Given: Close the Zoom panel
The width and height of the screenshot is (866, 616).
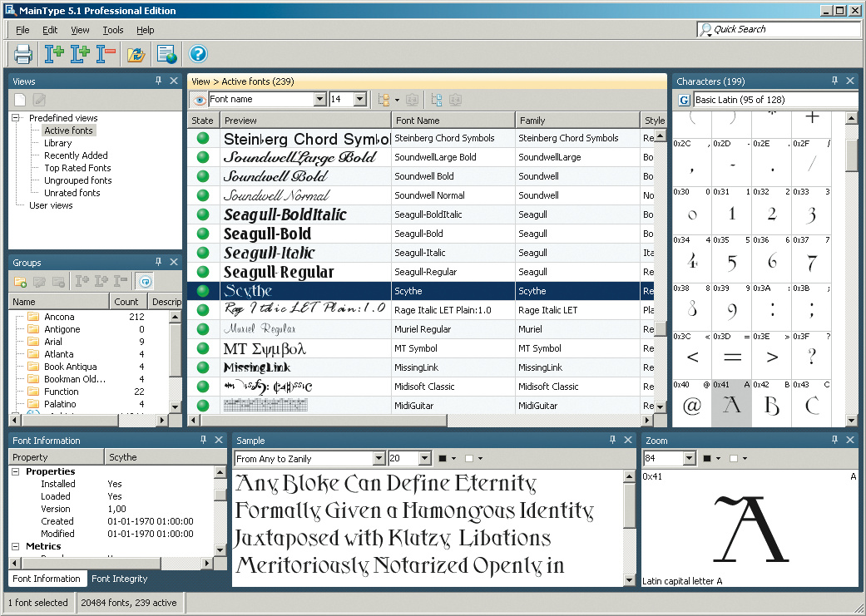Looking at the screenshot, I should point(850,440).
